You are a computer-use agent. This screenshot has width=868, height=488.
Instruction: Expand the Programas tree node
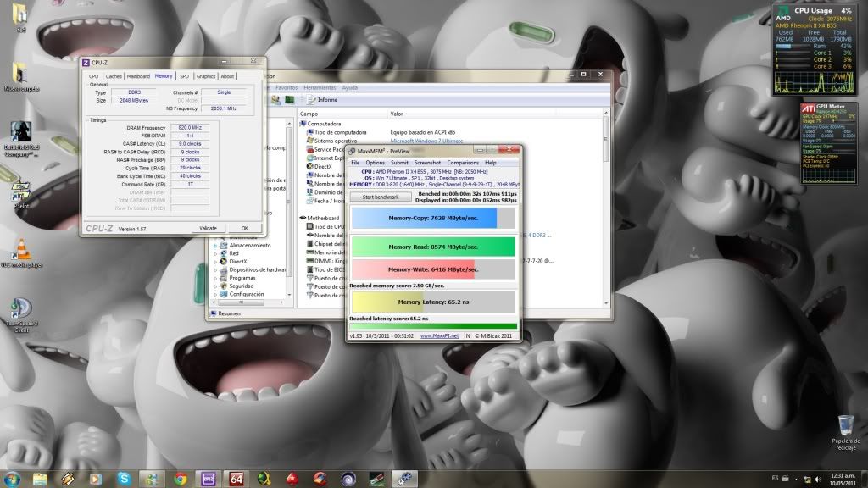216,278
